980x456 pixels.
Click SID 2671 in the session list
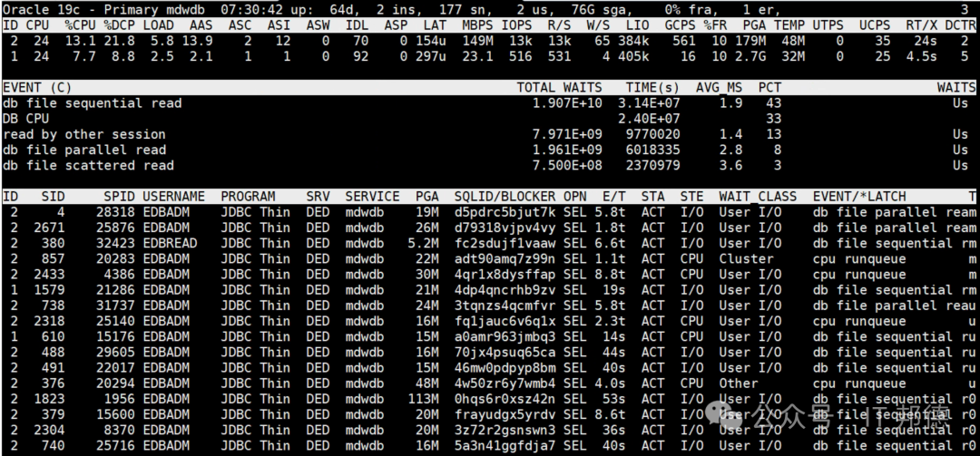(x=49, y=228)
